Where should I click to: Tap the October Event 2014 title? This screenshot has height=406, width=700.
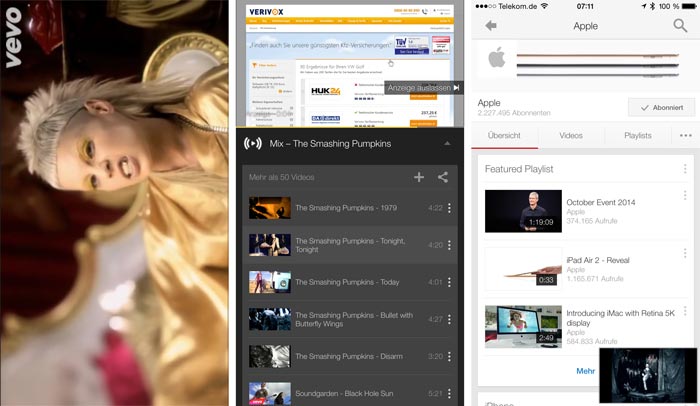pos(600,202)
